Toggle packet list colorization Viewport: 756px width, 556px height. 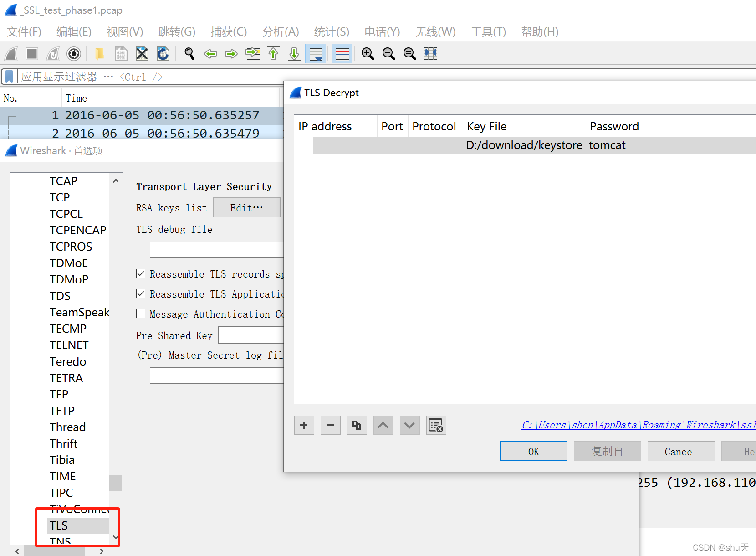coord(342,54)
